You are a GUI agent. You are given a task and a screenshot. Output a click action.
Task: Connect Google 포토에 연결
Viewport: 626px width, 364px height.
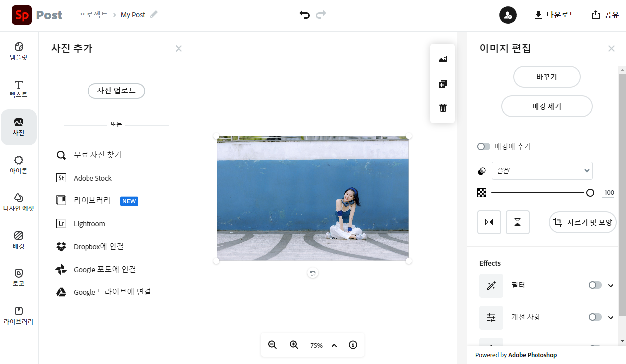click(x=104, y=270)
